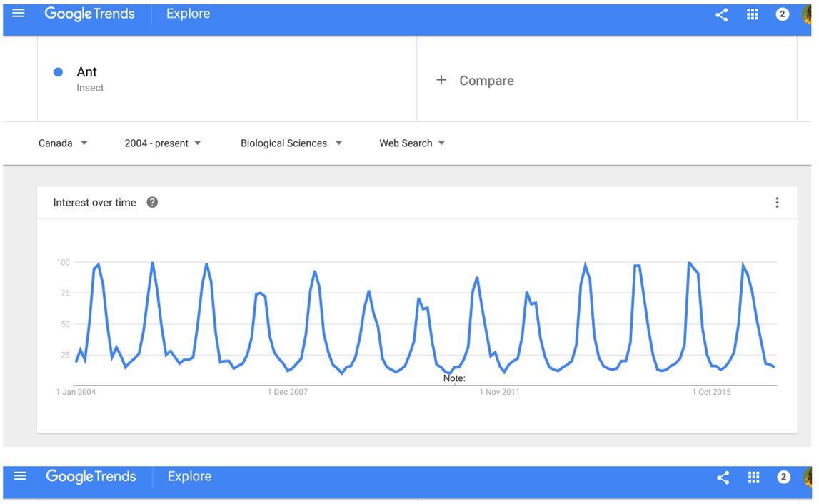Viewport: 819px width, 504px height.
Task: Open notifications badge showing 2 at top
Action: point(782,14)
